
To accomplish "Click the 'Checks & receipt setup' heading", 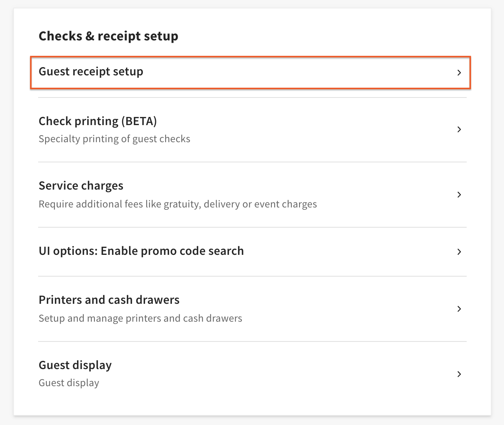I will [x=108, y=36].
